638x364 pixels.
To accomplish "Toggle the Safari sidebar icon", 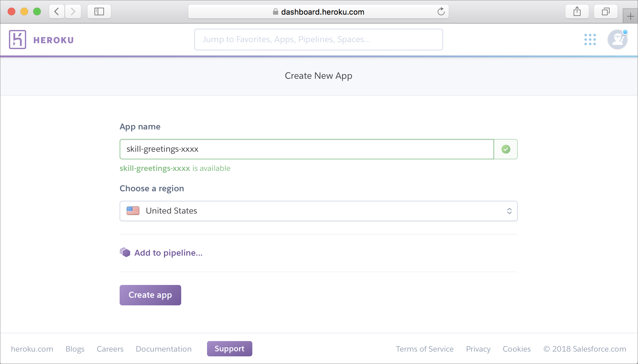I will coord(99,12).
